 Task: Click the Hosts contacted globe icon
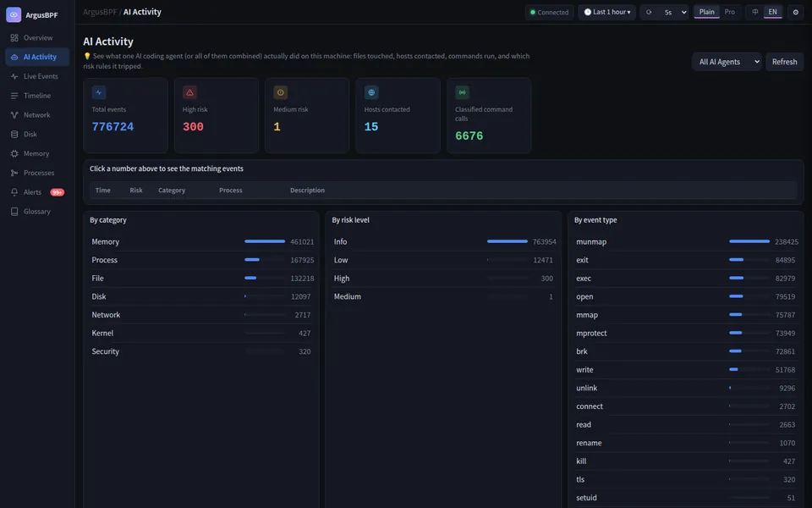pos(371,92)
